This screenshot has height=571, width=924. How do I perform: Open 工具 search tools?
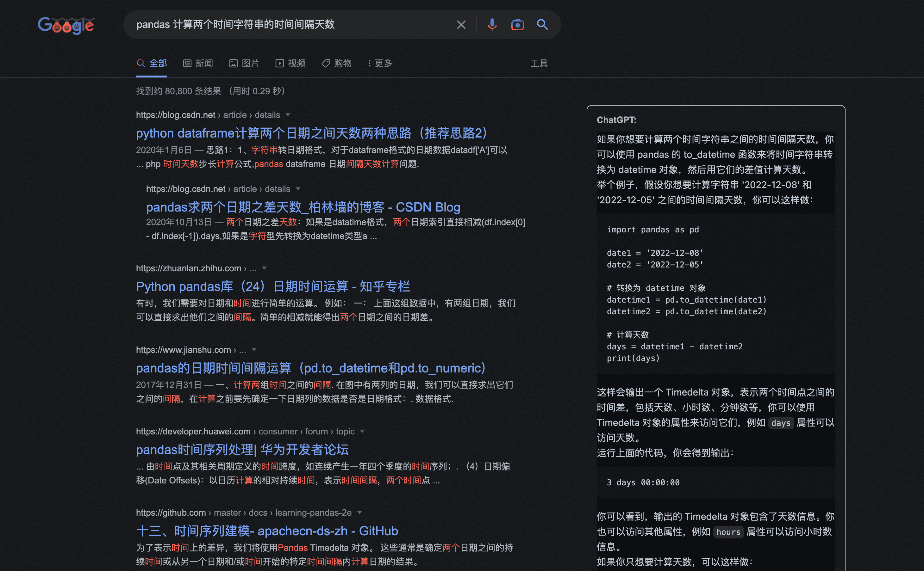click(x=539, y=63)
